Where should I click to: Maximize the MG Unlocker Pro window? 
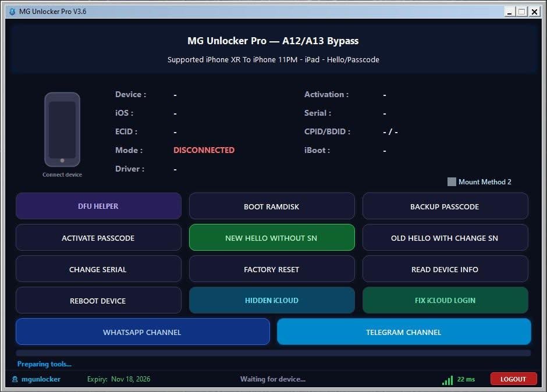(x=521, y=12)
